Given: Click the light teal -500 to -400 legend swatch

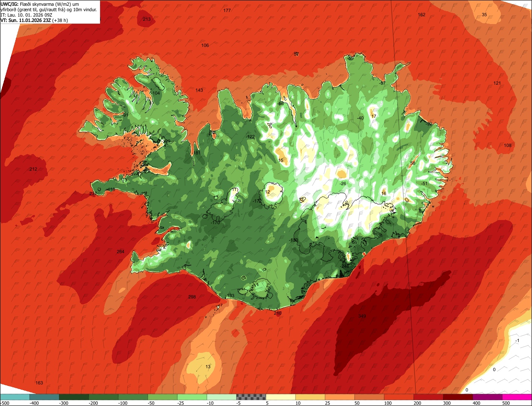Looking at the screenshot, I should click(15, 397).
